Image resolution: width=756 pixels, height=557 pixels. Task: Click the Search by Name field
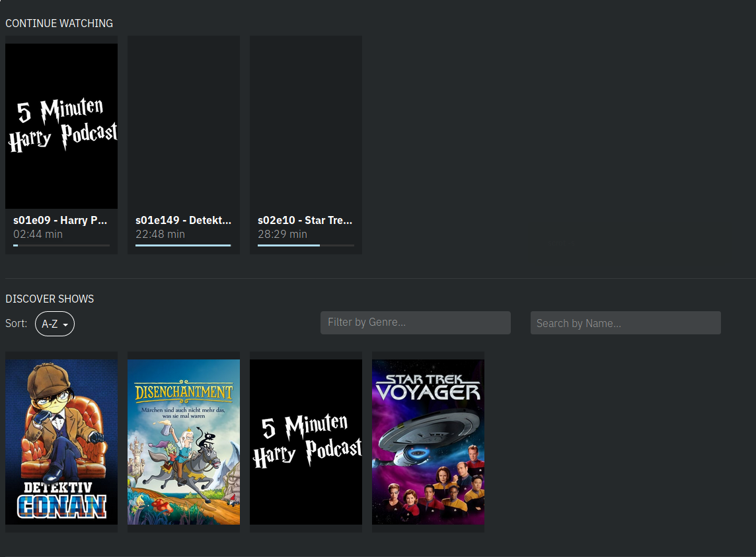tap(625, 322)
